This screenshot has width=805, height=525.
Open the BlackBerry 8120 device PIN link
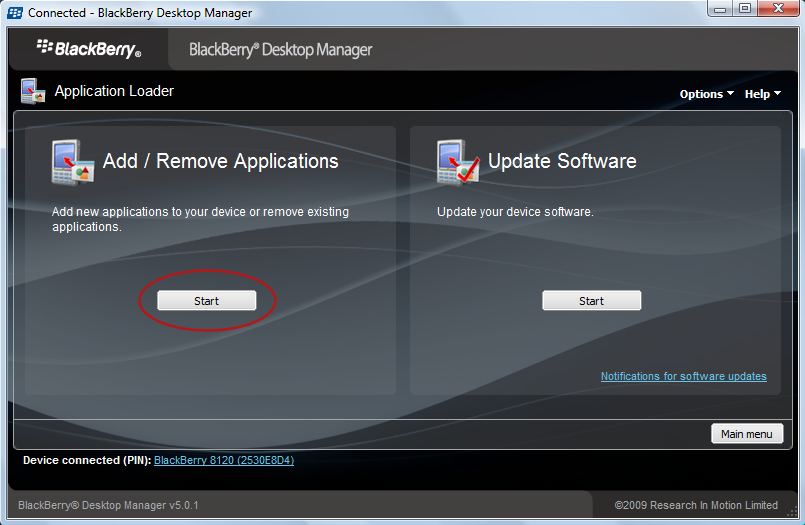pos(224,460)
